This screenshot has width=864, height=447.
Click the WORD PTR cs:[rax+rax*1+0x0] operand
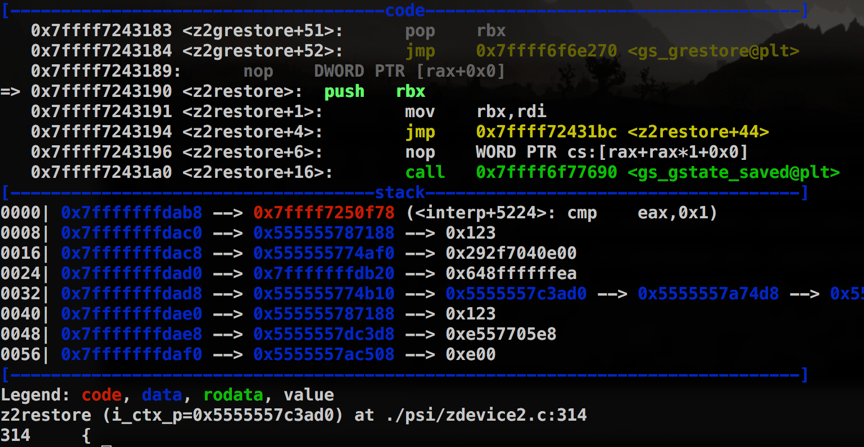pos(612,153)
